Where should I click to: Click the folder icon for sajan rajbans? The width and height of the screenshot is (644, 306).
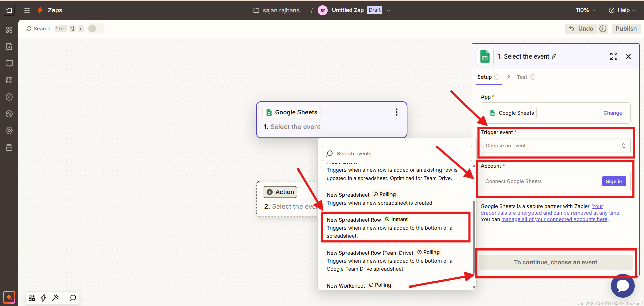(256, 10)
